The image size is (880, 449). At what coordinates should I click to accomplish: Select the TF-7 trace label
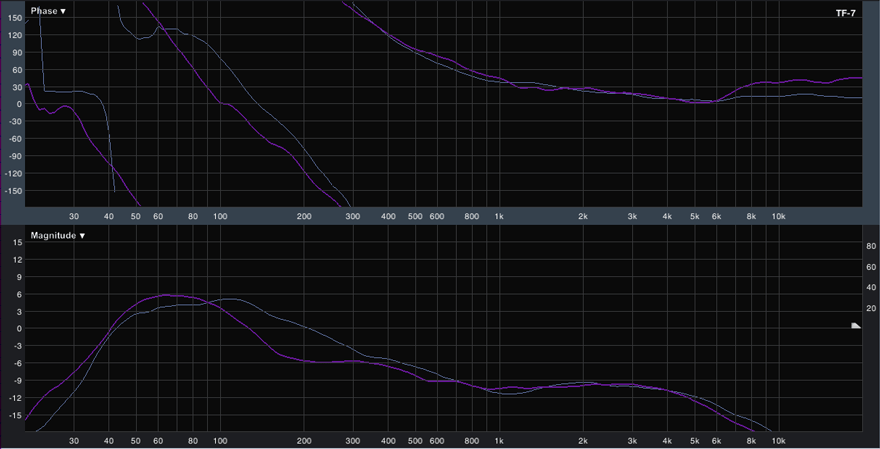pyautogui.click(x=845, y=13)
